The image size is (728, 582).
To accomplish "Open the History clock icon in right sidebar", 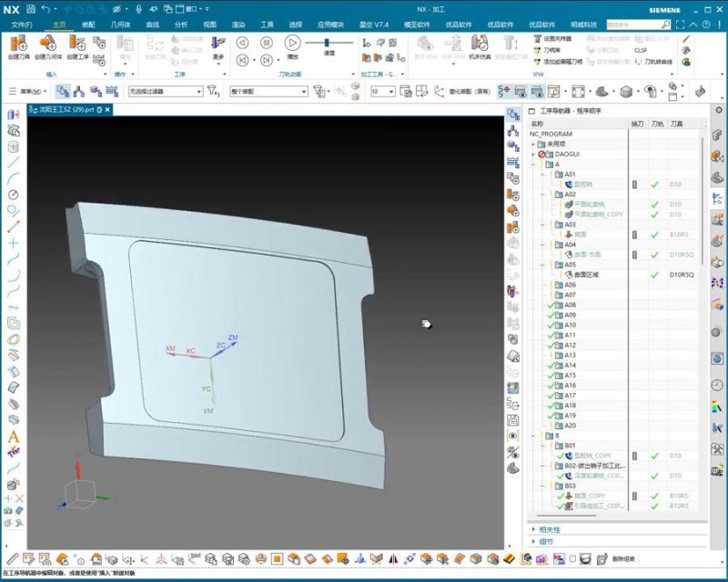I will click(x=717, y=384).
